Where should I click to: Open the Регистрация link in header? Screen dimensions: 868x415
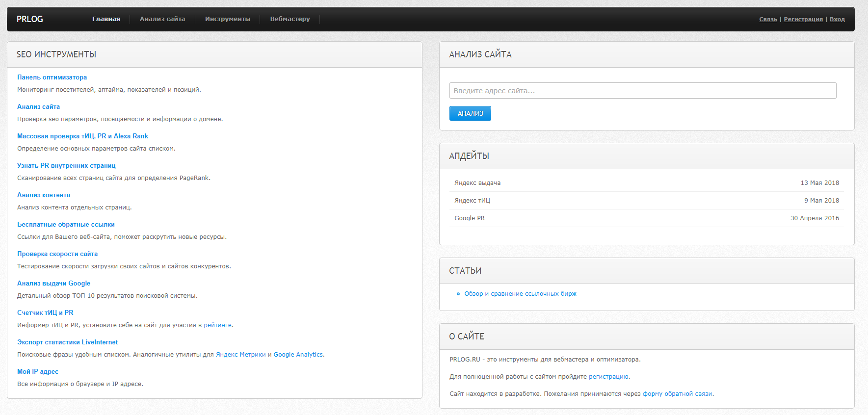point(803,20)
